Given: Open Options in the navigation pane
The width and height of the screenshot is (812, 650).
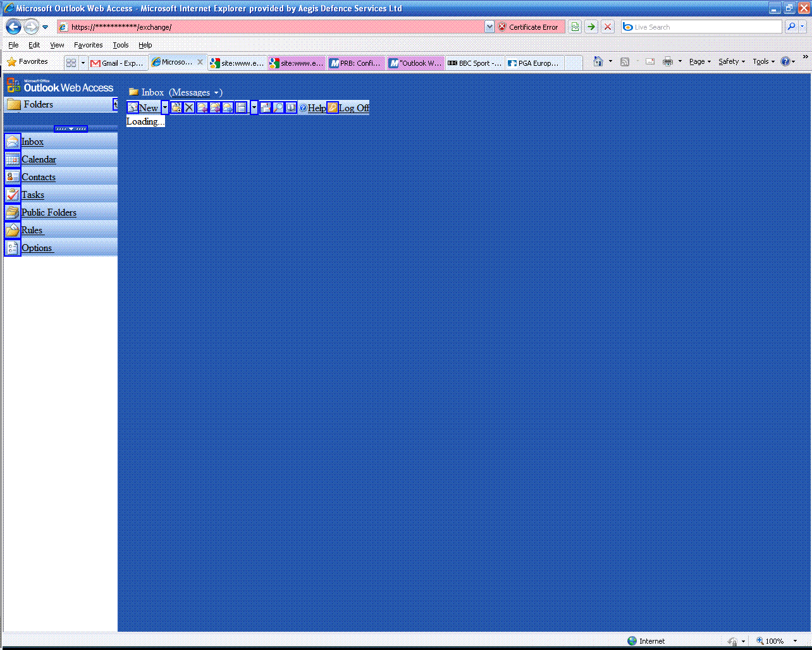Looking at the screenshot, I should tap(37, 248).
